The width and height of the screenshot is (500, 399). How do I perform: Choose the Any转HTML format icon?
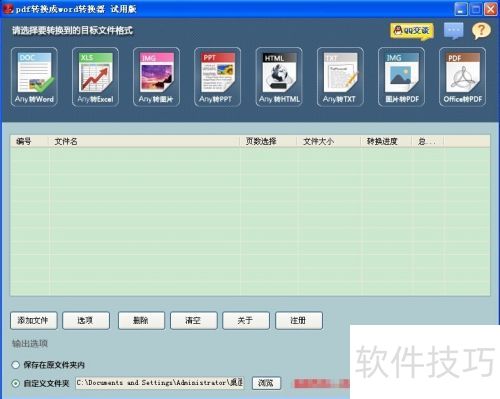click(x=279, y=77)
